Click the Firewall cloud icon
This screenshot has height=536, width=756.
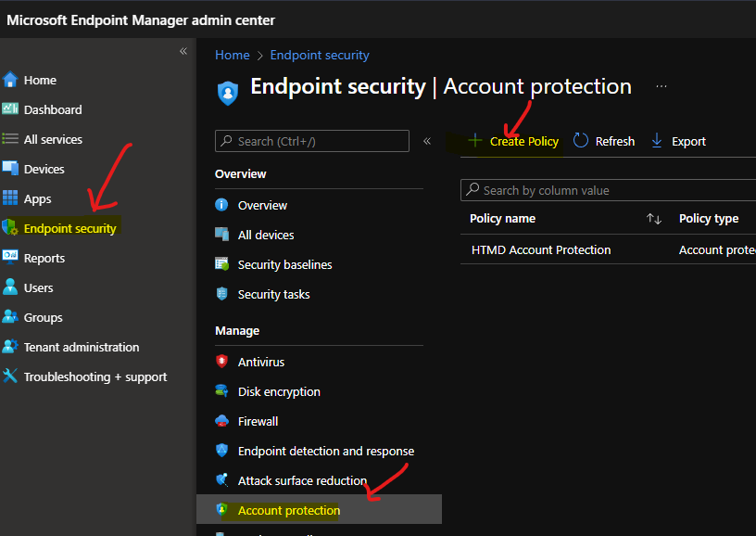tap(221, 421)
